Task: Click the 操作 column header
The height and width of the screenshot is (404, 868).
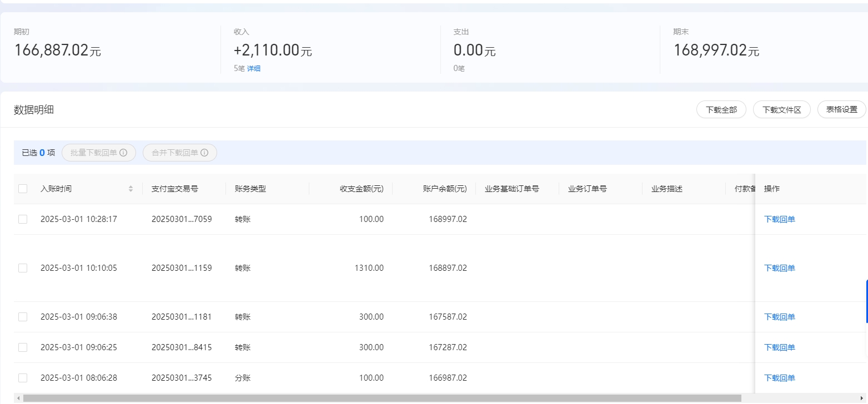Action: coord(772,189)
